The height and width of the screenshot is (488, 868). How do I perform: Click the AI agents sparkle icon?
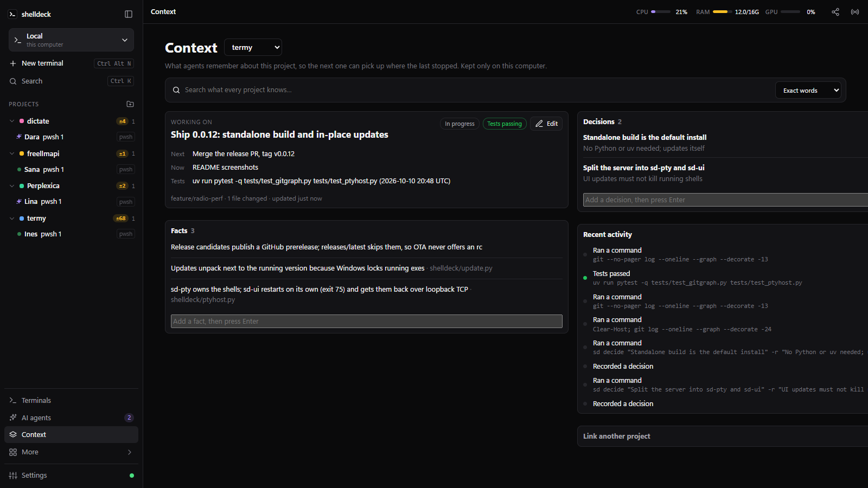click(13, 418)
